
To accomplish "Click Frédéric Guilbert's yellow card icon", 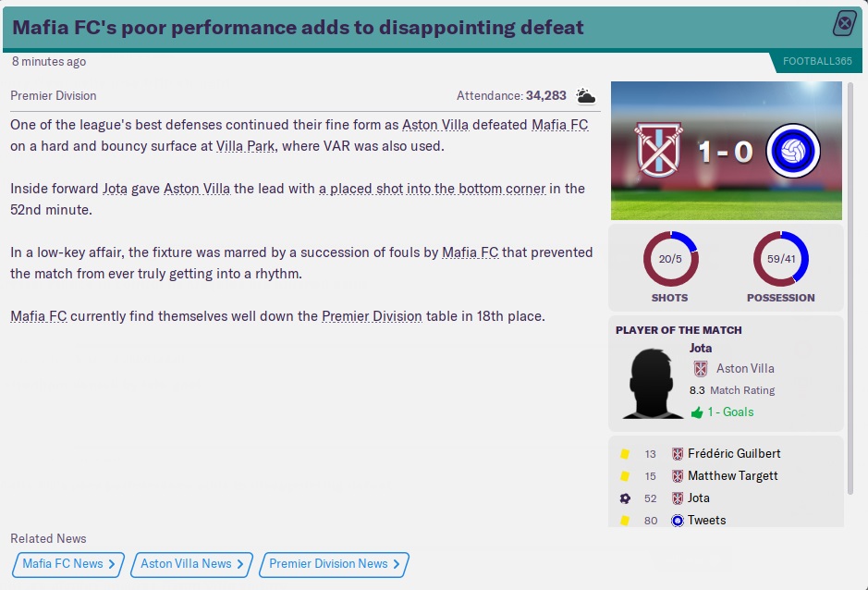I will (625, 454).
